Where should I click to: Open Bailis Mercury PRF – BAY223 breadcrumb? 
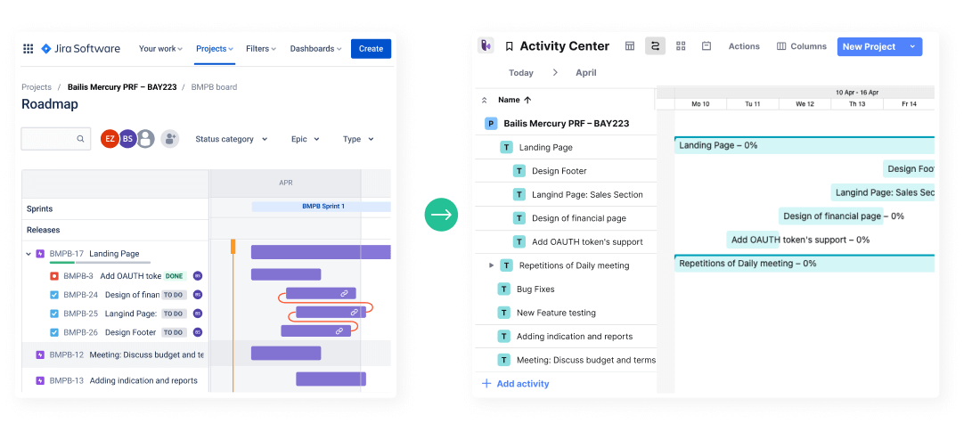coord(122,87)
